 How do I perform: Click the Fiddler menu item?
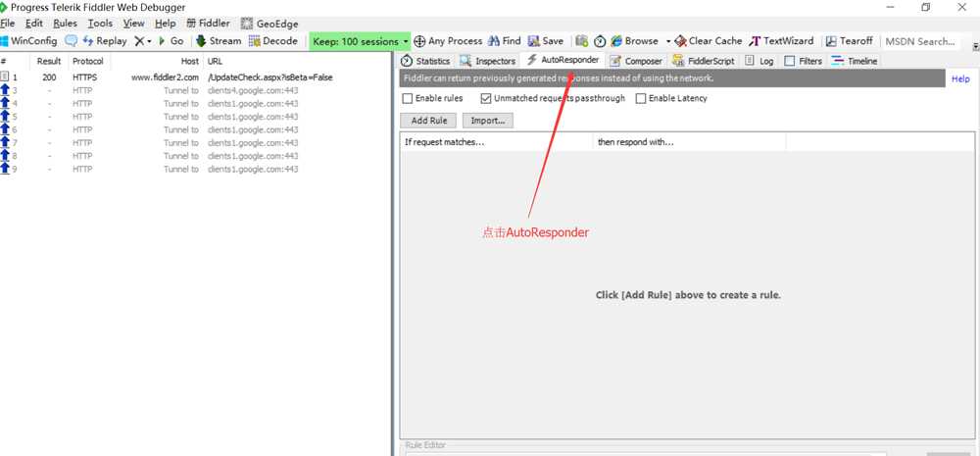coord(208,24)
